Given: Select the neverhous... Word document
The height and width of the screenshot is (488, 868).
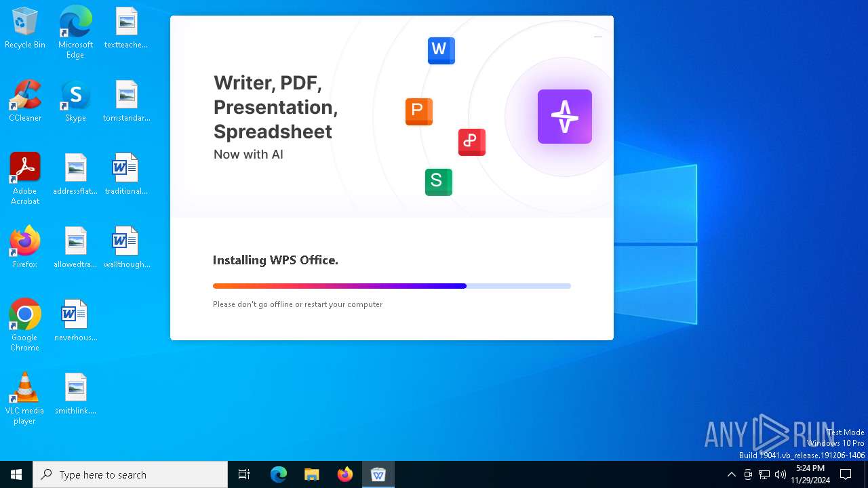Looking at the screenshot, I should click(75, 321).
